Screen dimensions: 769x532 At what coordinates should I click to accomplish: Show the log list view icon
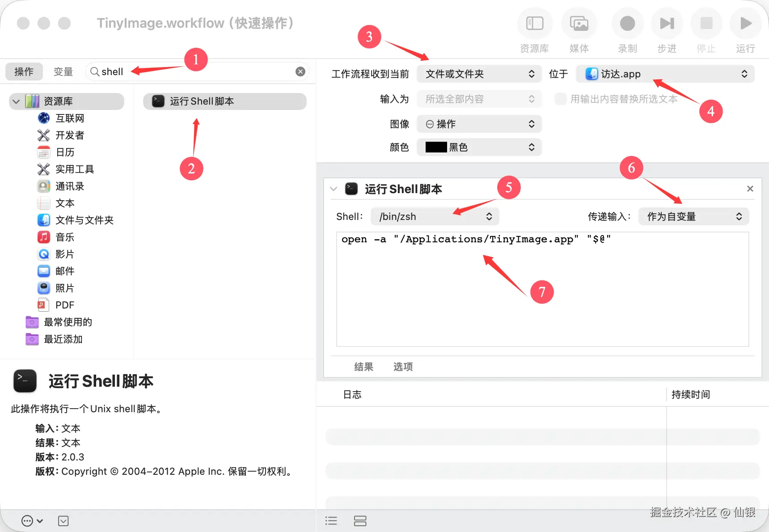tap(331, 521)
